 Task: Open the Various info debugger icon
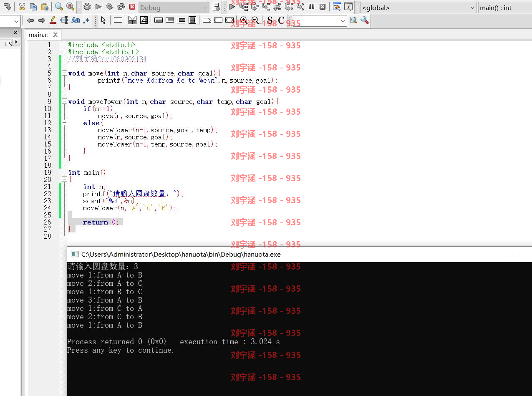click(348, 7)
